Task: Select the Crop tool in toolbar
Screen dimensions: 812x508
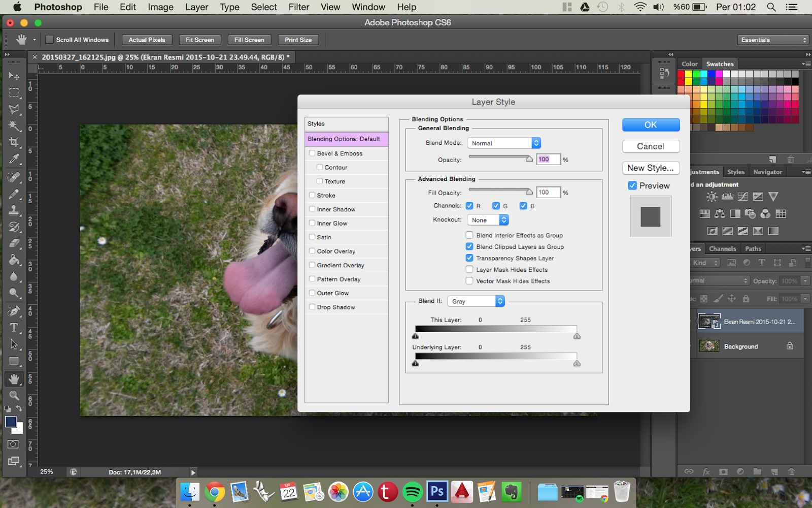Action: [14, 142]
